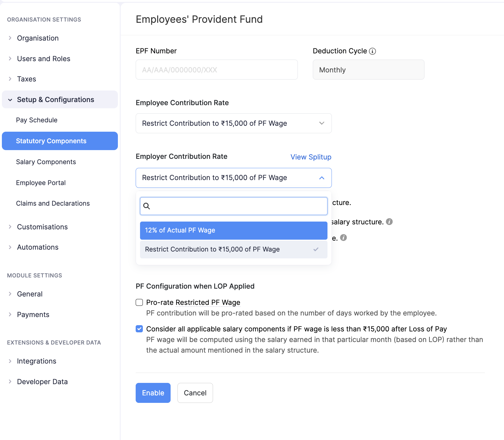Toggle Pro-rate Restricted PF Wage checkbox
Screen dimensions: 504x440
point(139,302)
